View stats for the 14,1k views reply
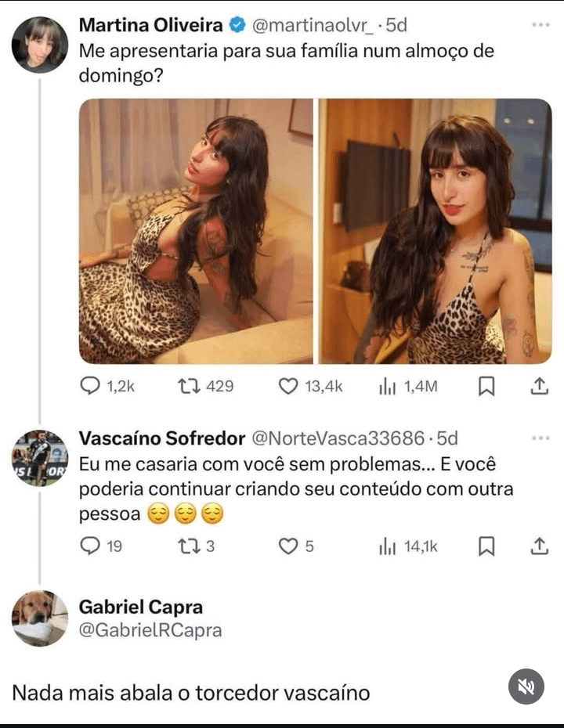 (387, 546)
